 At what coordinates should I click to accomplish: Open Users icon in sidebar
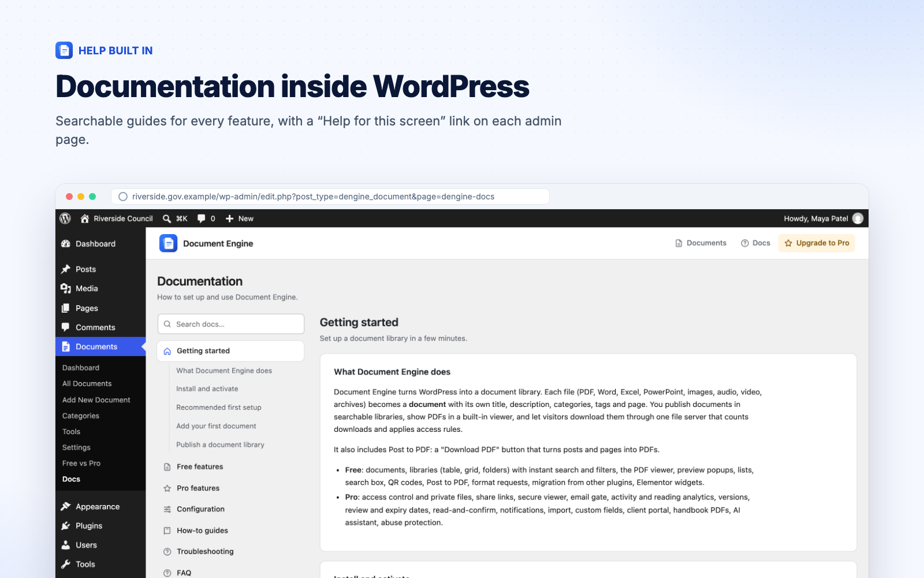66,545
